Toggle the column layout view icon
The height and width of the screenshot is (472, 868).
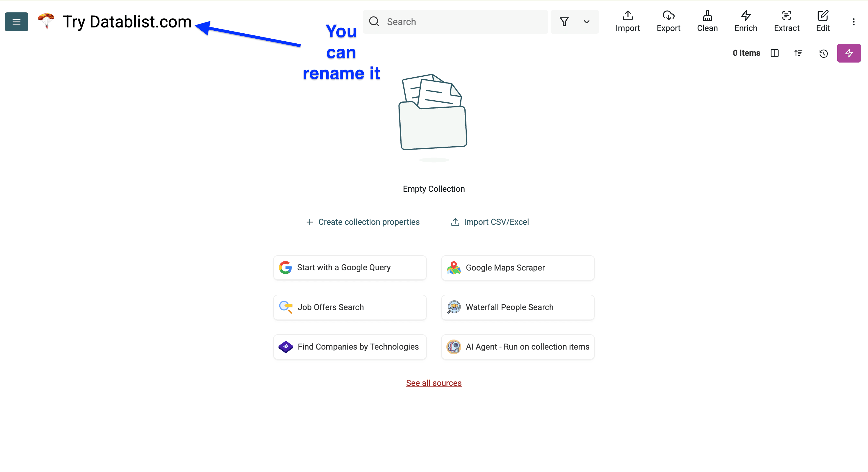point(774,53)
